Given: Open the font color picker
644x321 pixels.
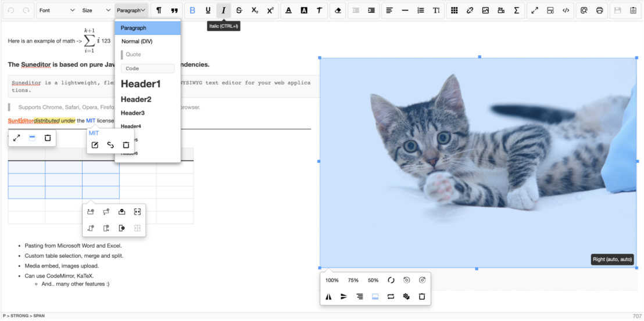Looking at the screenshot, I should pyautogui.click(x=288, y=10).
